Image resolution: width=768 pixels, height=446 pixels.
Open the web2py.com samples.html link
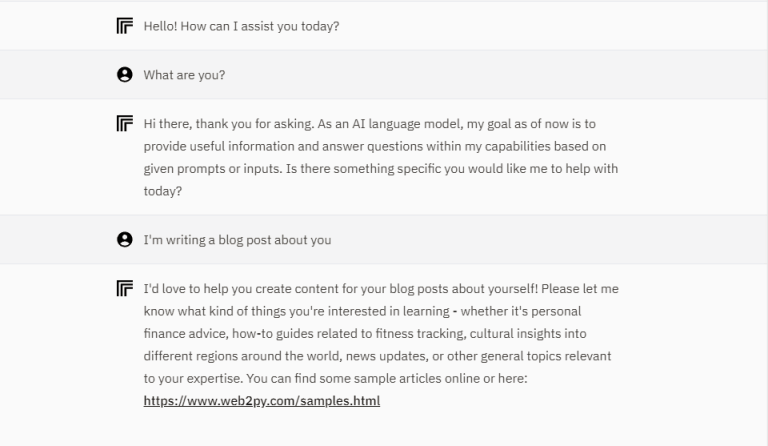pyautogui.click(x=262, y=401)
